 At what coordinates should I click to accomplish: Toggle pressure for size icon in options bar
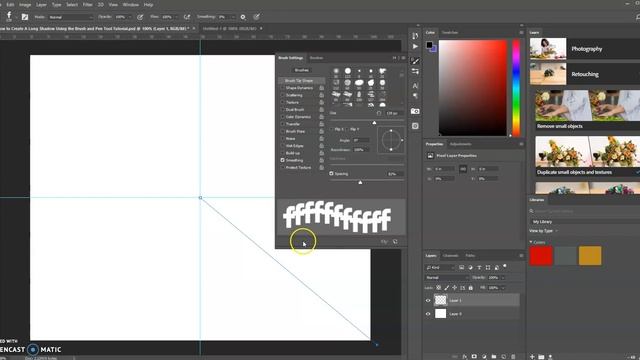pos(256,17)
